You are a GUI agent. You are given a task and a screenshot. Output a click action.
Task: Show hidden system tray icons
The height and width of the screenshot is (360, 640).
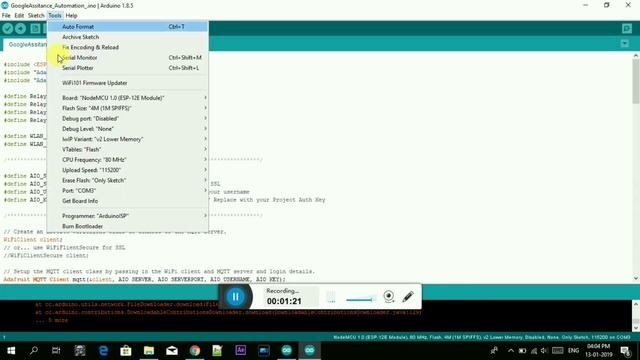click(511, 350)
